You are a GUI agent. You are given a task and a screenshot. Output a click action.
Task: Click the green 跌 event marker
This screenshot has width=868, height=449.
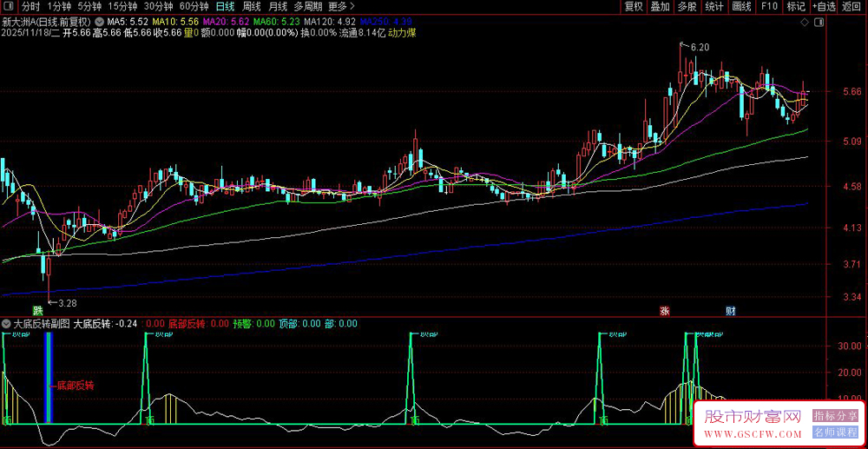pyautogui.click(x=37, y=310)
